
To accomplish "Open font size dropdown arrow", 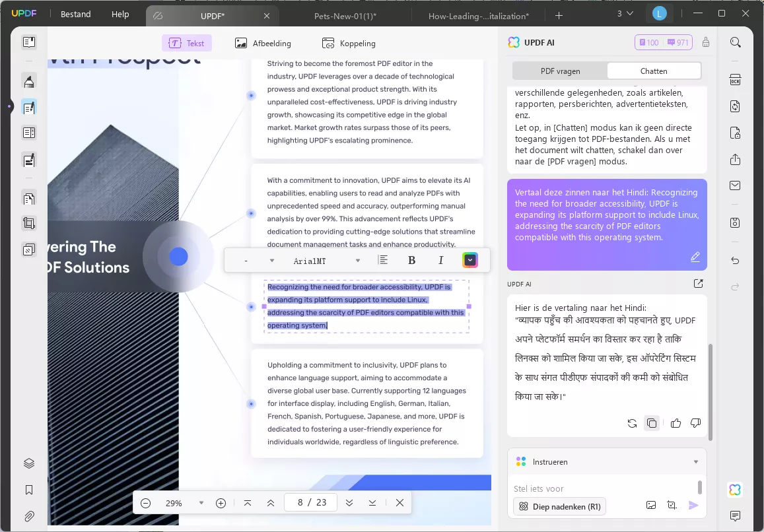I will pyautogui.click(x=272, y=261).
